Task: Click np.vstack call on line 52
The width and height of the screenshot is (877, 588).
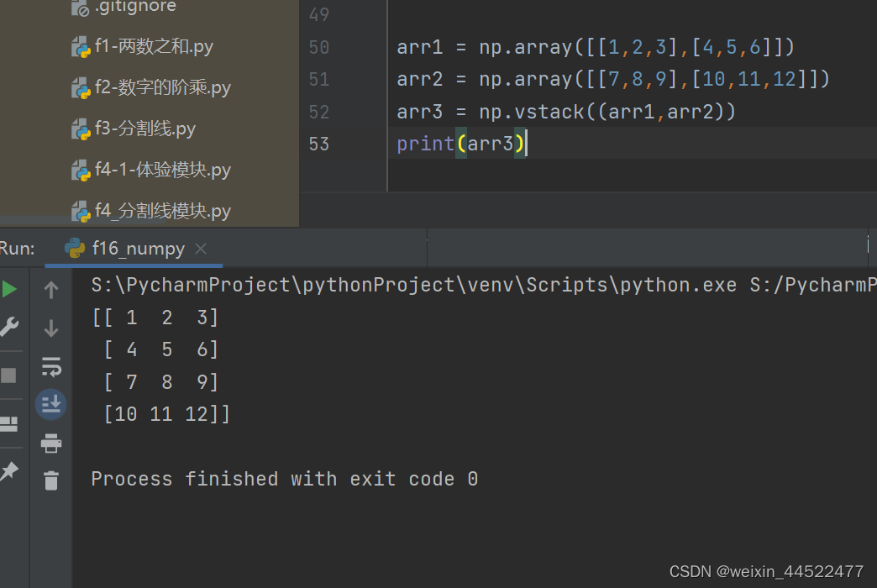Action: pyautogui.click(x=607, y=112)
